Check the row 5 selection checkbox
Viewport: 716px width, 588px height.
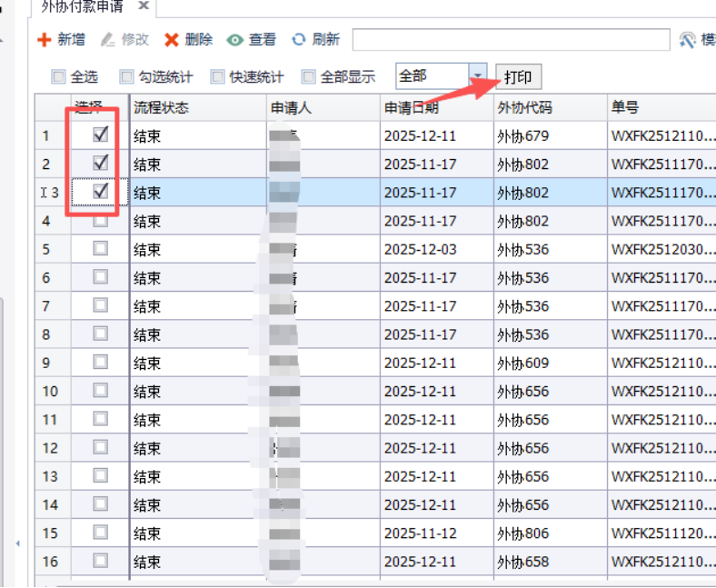pos(101,248)
